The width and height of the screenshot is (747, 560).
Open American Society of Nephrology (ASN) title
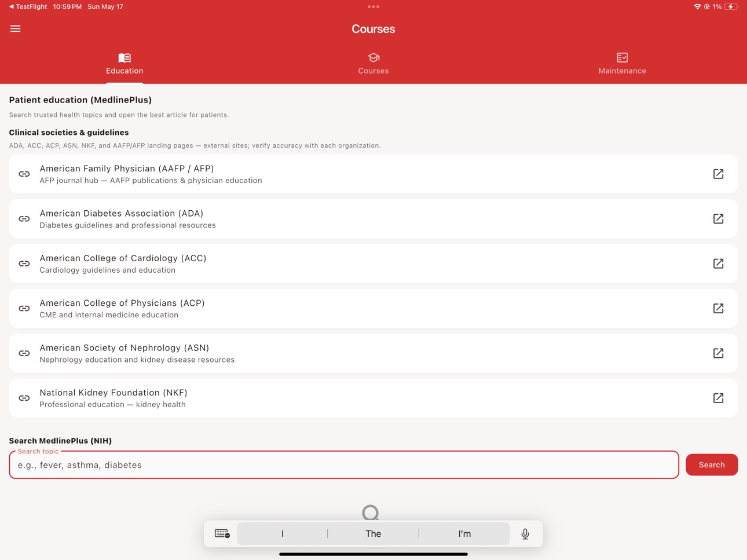[124, 348]
